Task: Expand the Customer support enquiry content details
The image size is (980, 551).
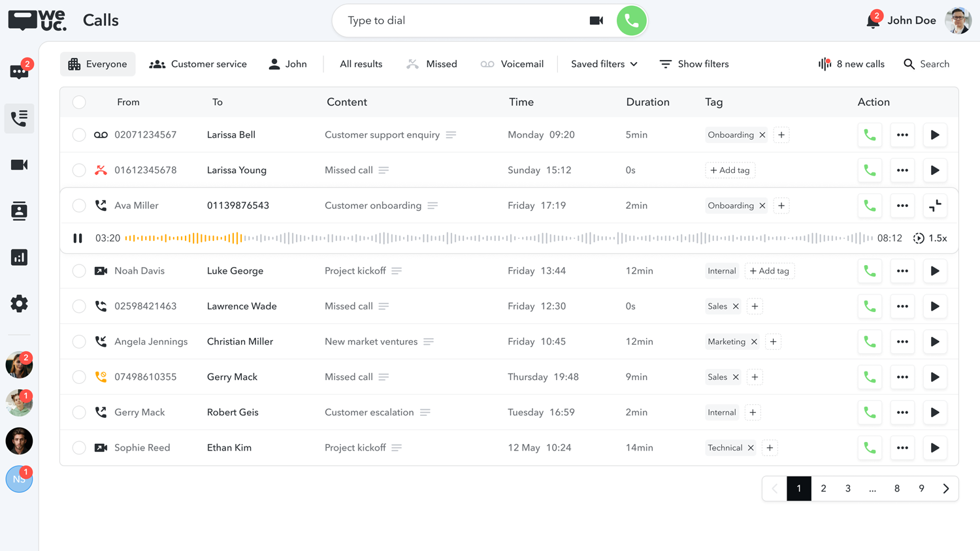Action: [451, 135]
